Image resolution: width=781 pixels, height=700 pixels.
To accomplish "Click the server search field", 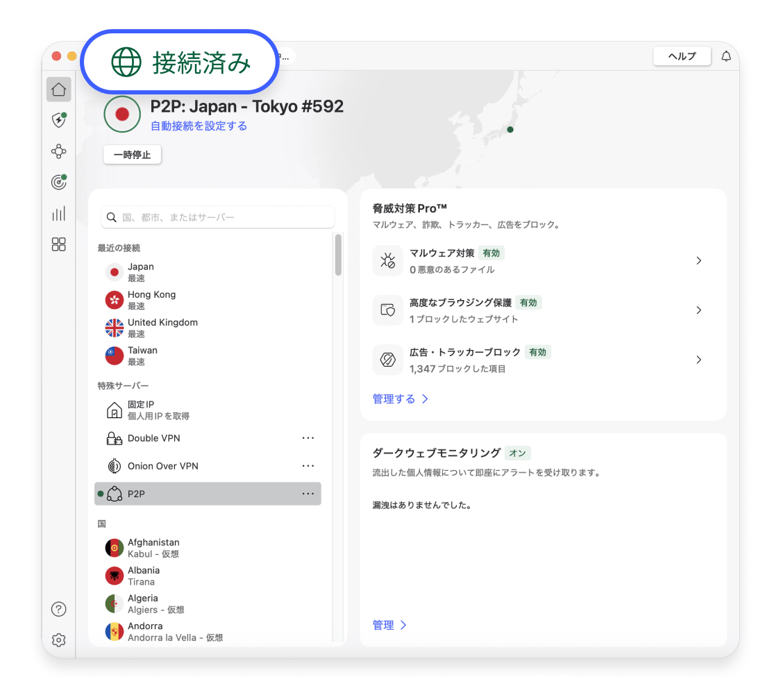I will [x=217, y=217].
